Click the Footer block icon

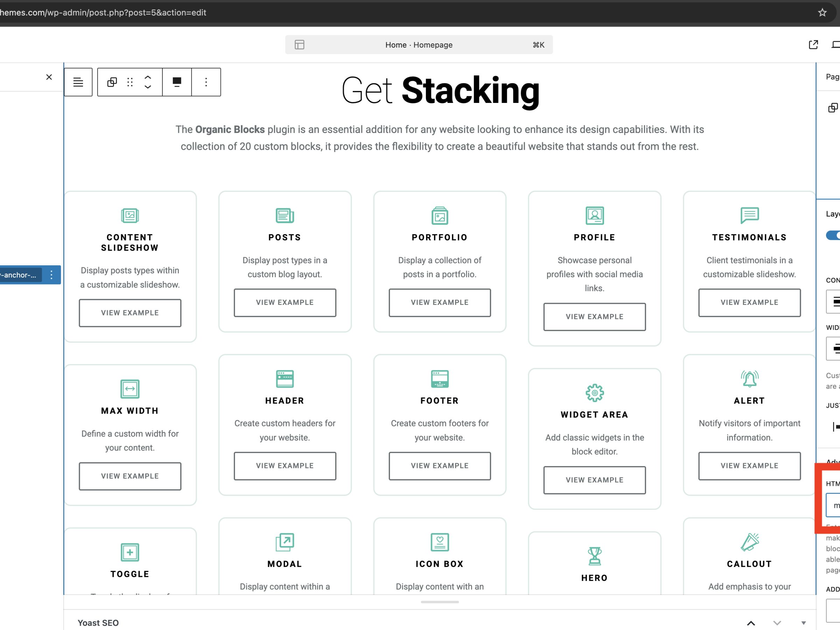[x=440, y=379]
